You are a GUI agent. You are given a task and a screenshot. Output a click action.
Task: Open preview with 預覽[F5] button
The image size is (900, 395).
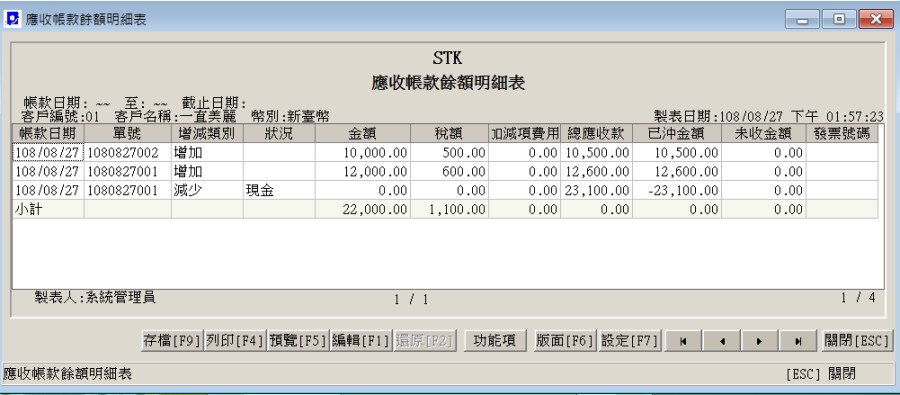(298, 341)
